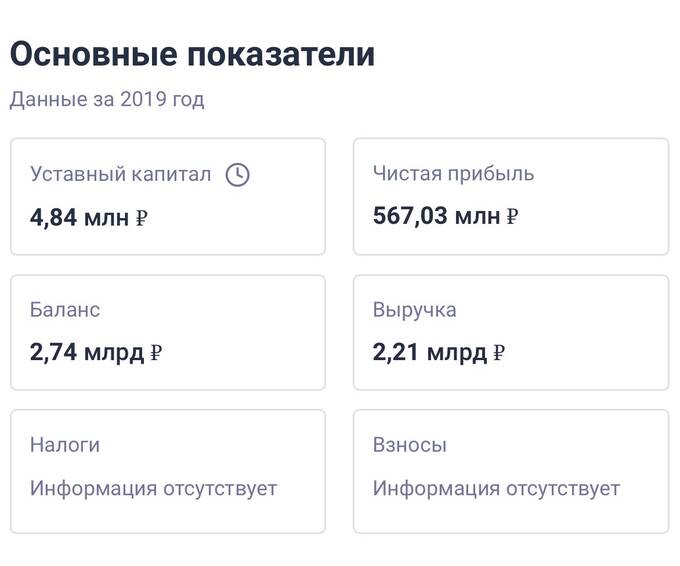680x566 pixels.
Task: Open the Чистая прибыль card
Action: (511, 196)
